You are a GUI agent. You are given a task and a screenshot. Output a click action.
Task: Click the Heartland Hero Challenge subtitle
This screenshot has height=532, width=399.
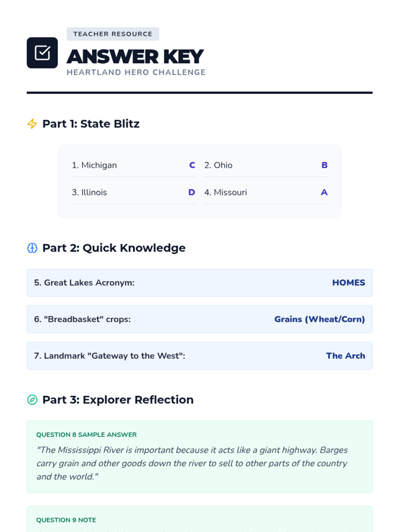[136, 72]
